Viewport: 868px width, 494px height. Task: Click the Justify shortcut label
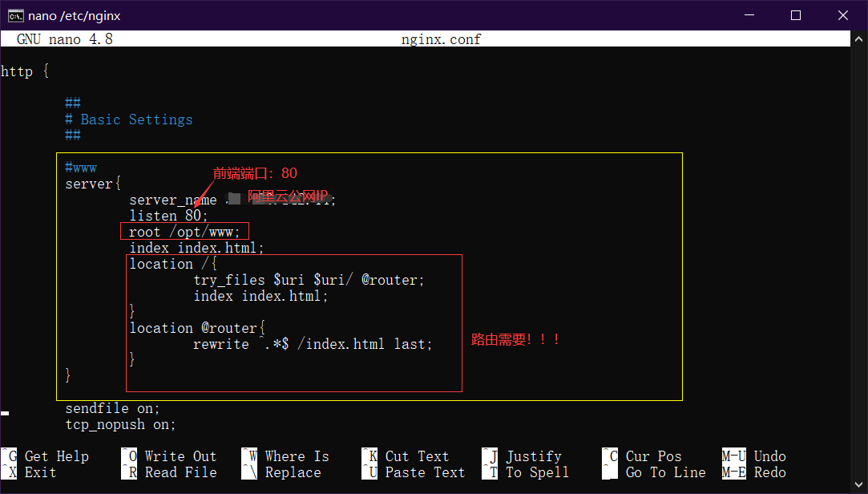pos(534,456)
